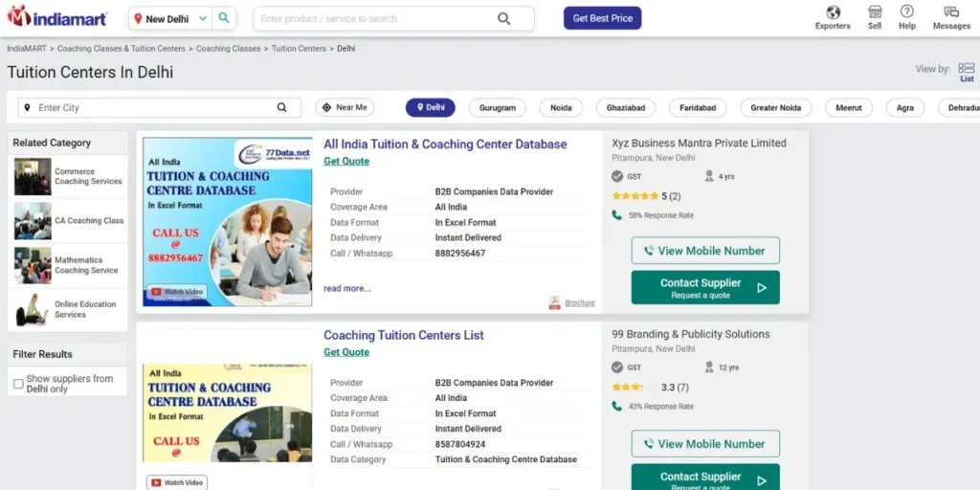The image size is (980, 490).
Task: Click the 58% Response Rate phone icon
Action: tap(617, 215)
